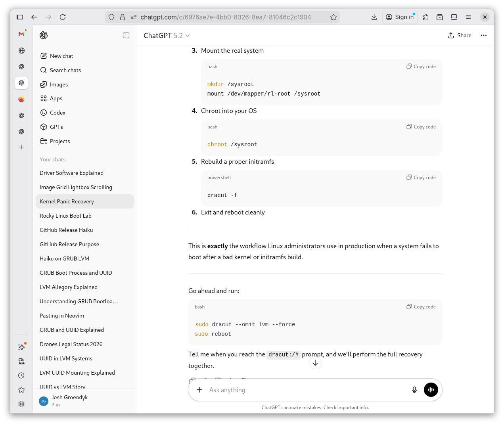Expand the Your chats section
The width and height of the screenshot is (504, 425).
[53, 159]
